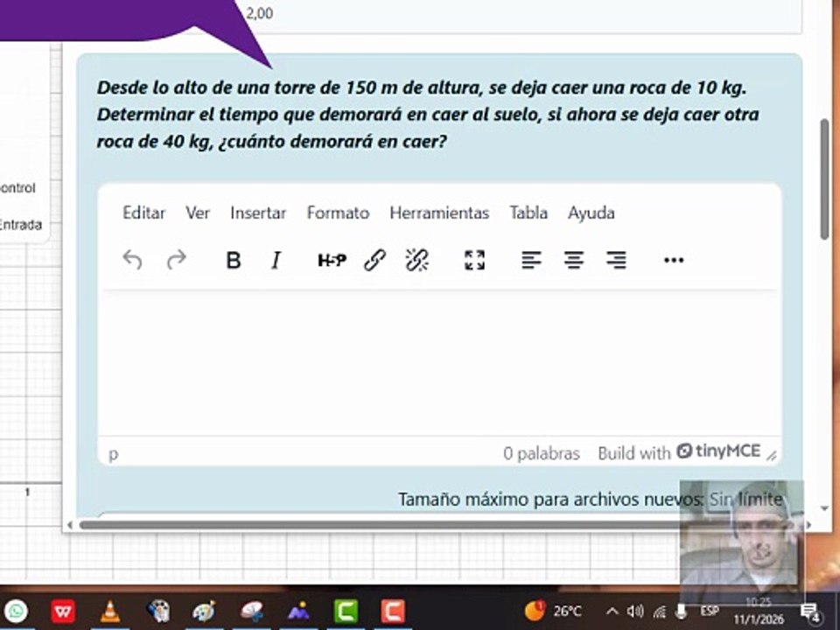Open the Editar menu
This screenshot has height=630, width=840.
[x=143, y=213]
